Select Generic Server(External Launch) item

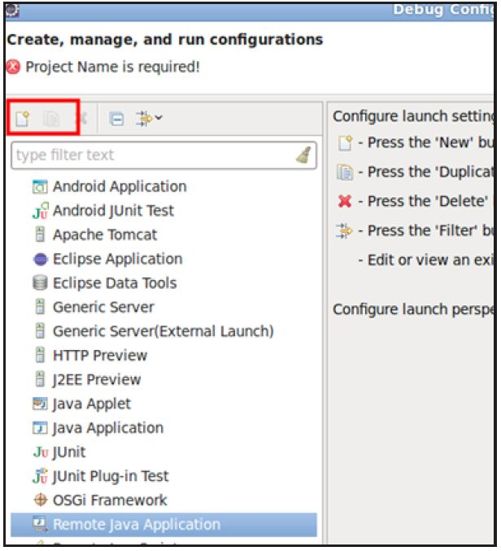(x=163, y=331)
